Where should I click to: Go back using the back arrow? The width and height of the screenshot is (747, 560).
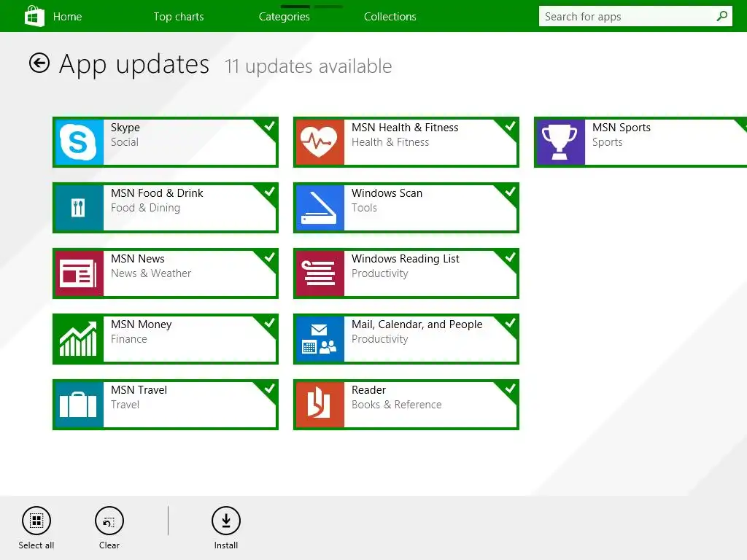click(x=39, y=63)
